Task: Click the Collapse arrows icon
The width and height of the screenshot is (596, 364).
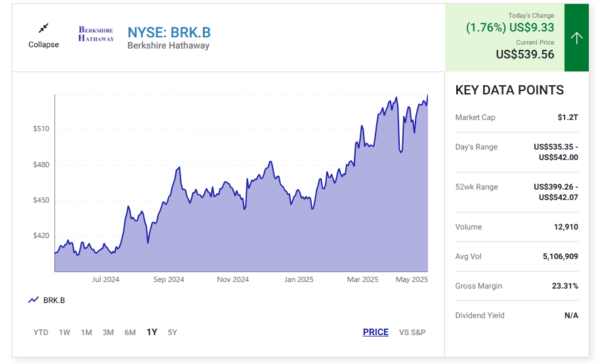Action: 44,28
